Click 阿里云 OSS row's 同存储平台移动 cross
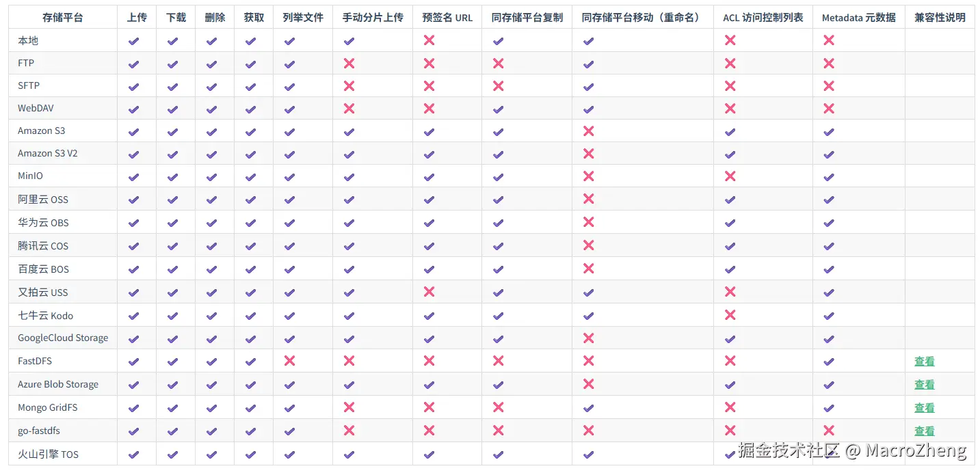The height and width of the screenshot is (475, 980). [x=588, y=198]
